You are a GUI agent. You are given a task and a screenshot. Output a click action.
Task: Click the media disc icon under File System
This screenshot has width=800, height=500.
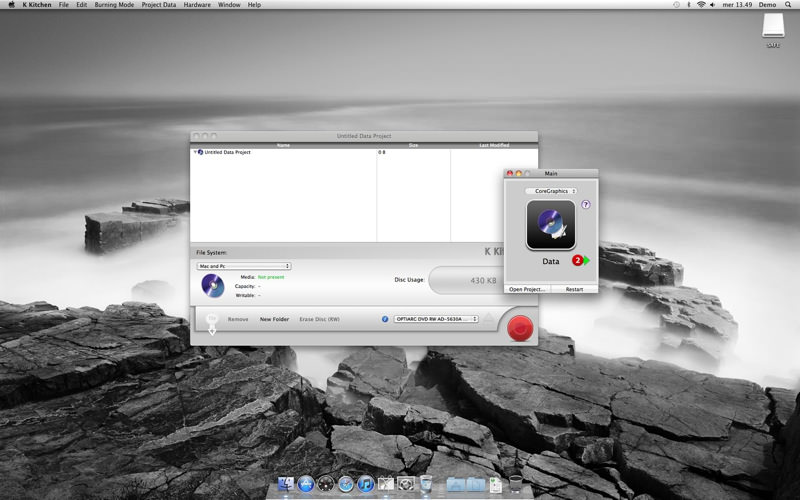tap(213, 286)
